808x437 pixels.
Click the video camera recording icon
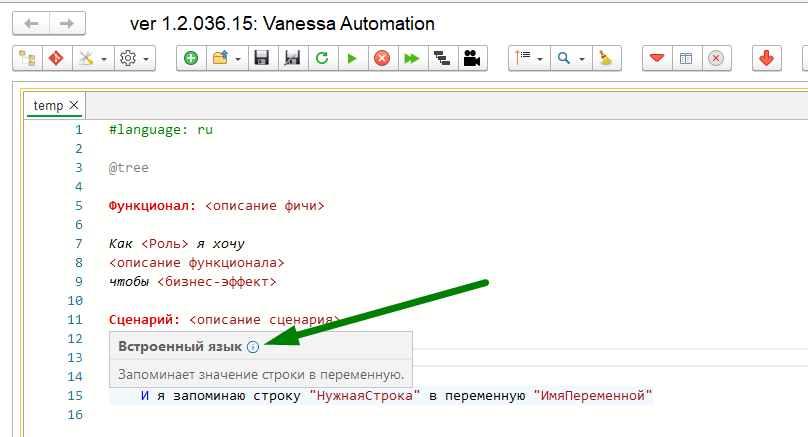(472, 58)
